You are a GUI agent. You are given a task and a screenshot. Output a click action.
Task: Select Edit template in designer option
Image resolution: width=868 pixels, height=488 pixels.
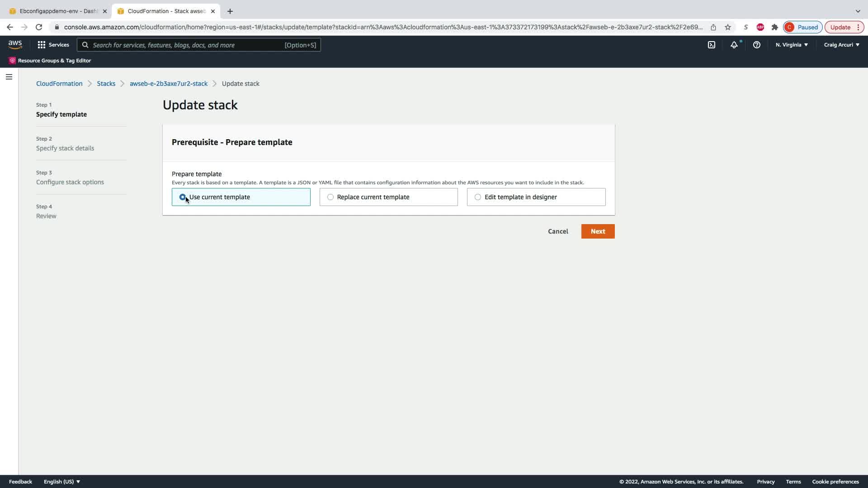click(x=478, y=197)
